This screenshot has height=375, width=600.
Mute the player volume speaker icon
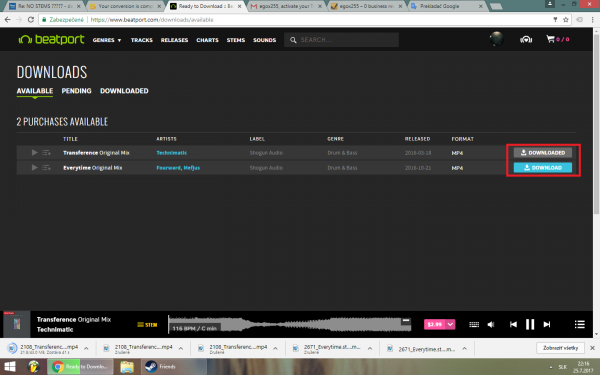tap(491, 324)
